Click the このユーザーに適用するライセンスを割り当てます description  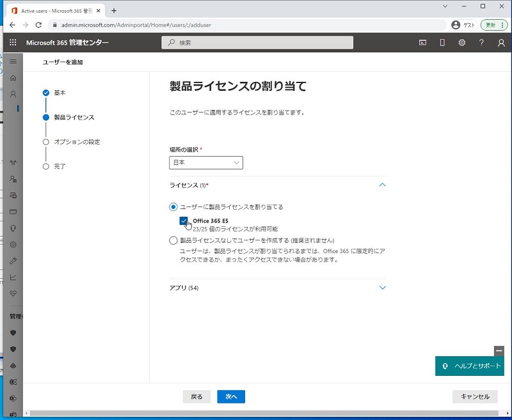pyautogui.click(x=237, y=113)
